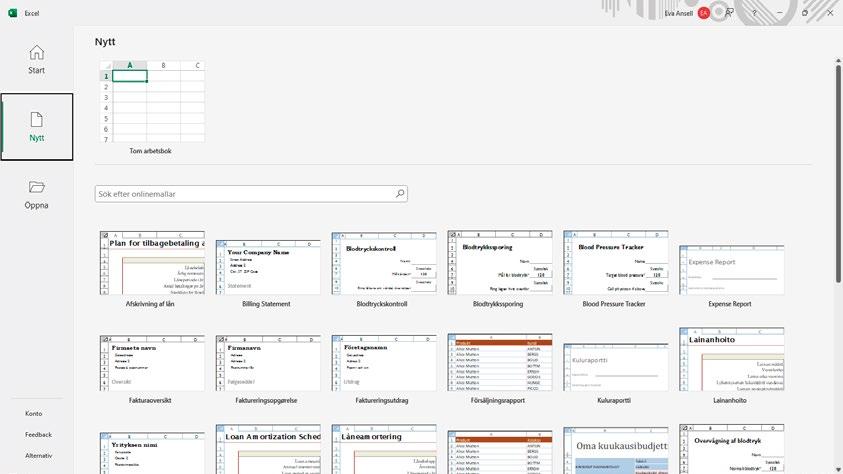
Task: Select the Expense Report template
Action: point(732,270)
